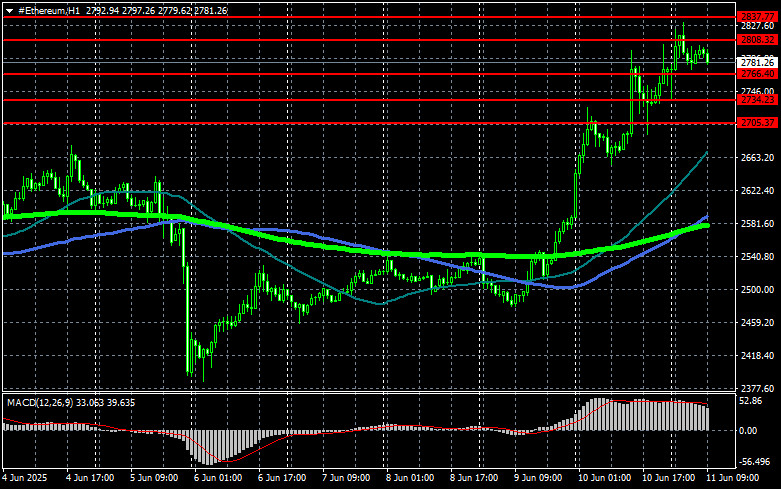Click the 4 Jun 17:00 time label
The image size is (781, 489).
[x=90, y=478]
